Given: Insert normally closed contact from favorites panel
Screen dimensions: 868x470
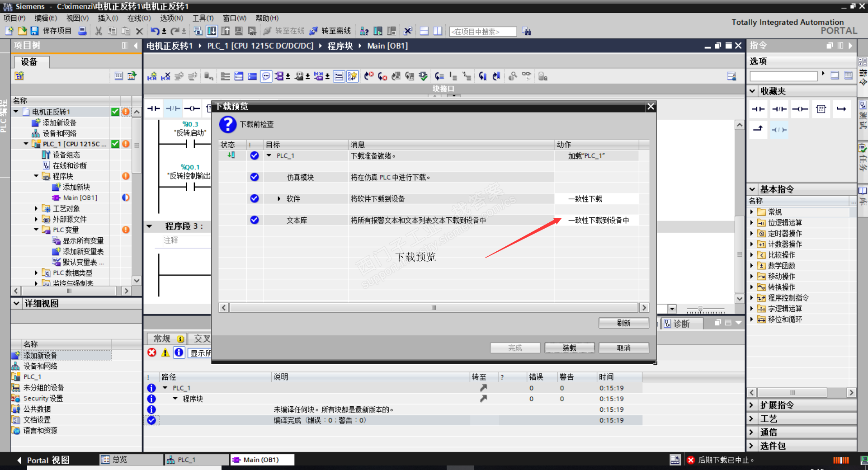Looking at the screenshot, I should (x=779, y=109).
